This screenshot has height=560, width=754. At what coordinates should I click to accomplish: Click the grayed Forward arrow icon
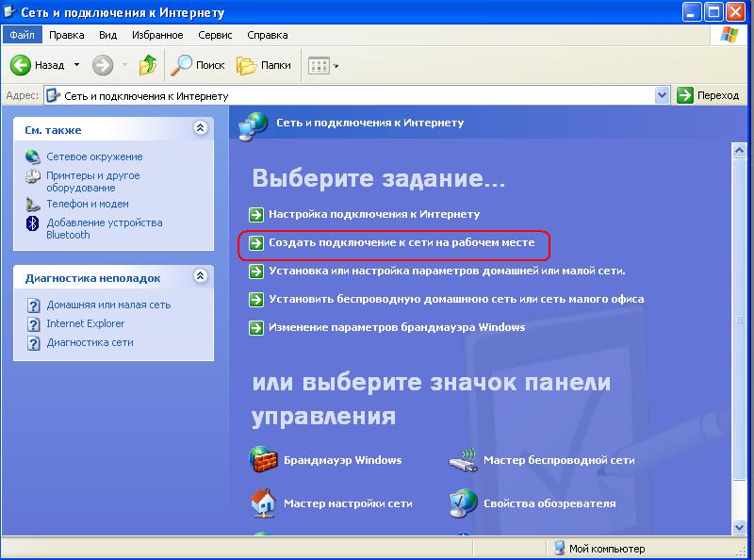[x=103, y=65]
